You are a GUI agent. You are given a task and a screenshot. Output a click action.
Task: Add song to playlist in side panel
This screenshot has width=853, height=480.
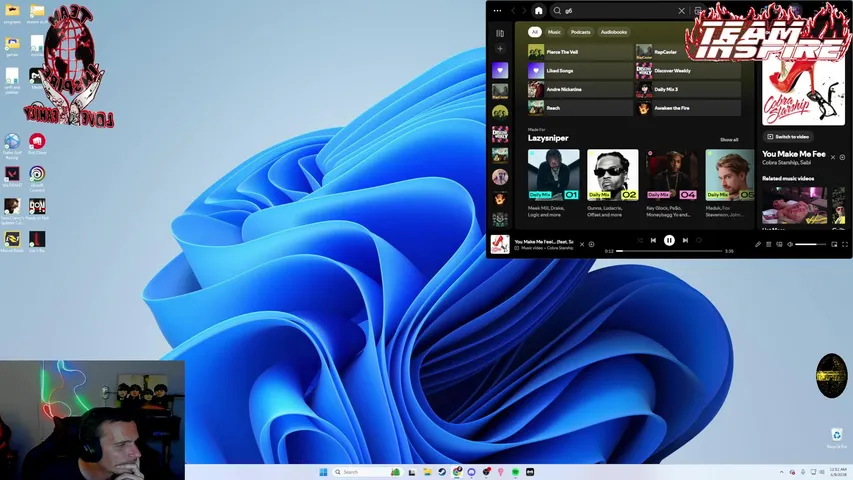coord(842,157)
